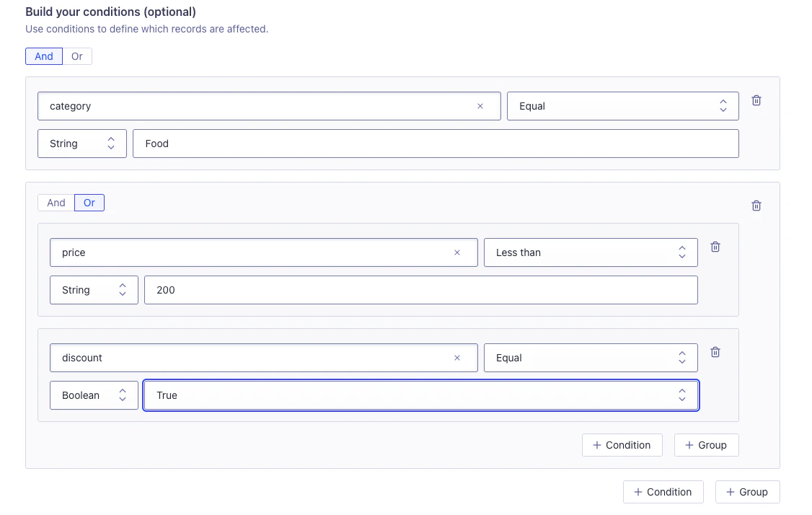This screenshot has height=515, width=812.
Task: Switch nested group to And
Action: click(56, 203)
